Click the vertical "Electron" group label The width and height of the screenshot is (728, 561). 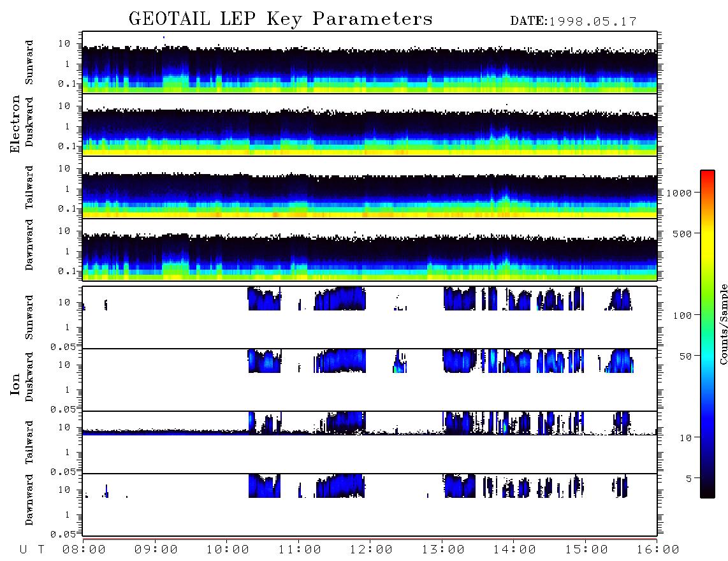(15, 124)
